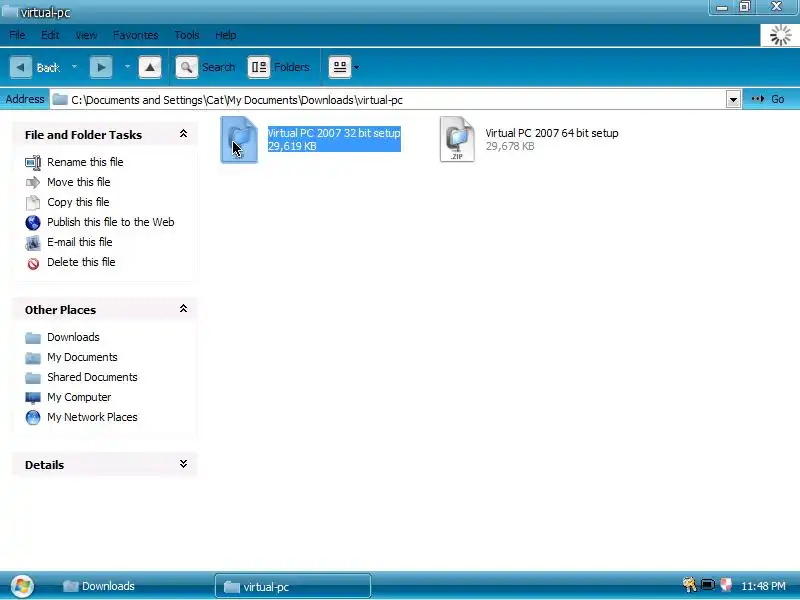Open Shared Documents in Other Places
800x600 pixels.
pyautogui.click(x=92, y=377)
